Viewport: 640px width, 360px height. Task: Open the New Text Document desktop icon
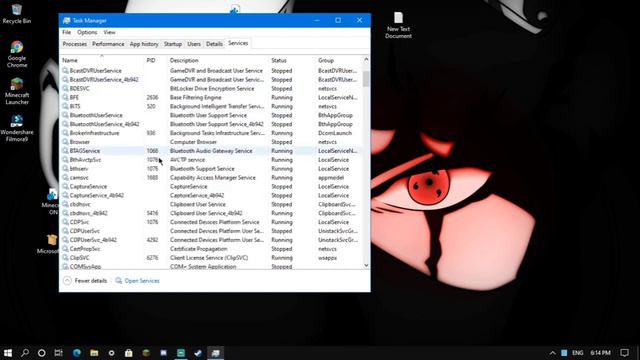pos(398,25)
